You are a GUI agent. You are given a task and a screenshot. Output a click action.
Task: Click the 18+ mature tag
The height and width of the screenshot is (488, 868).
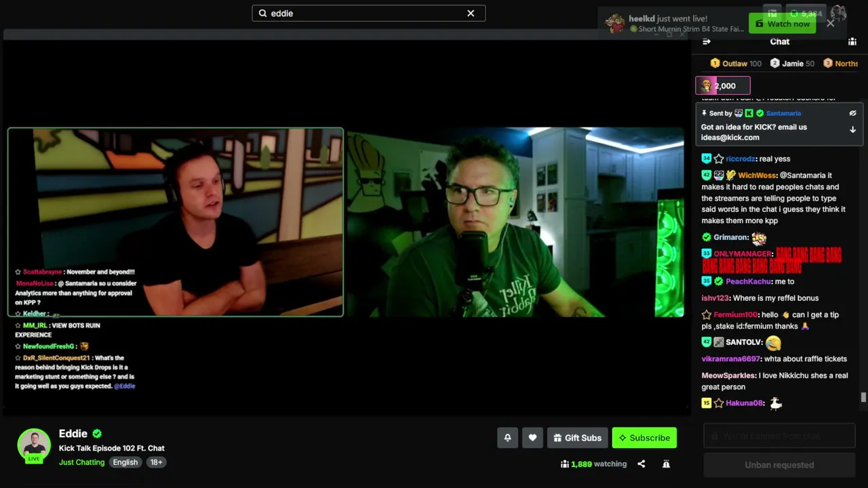tap(156, 462)
